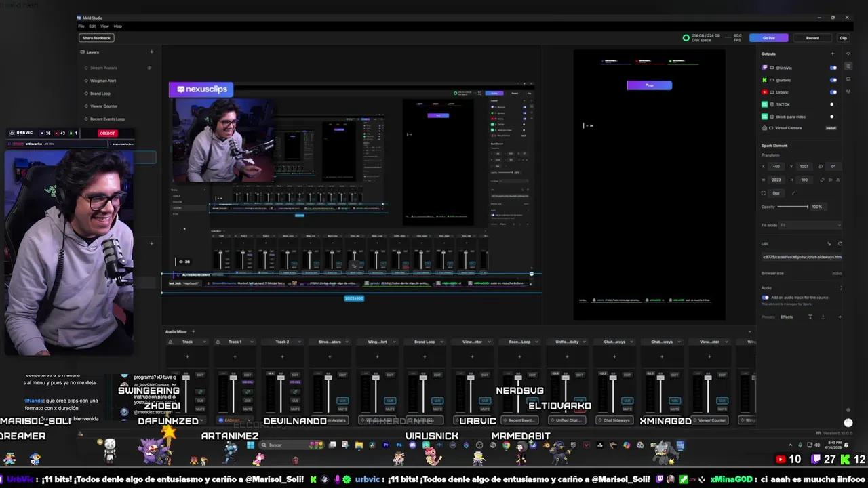Viewport: 868px width, 488px height.
Task: Open the View menu
Action: [x=104, y=26]
